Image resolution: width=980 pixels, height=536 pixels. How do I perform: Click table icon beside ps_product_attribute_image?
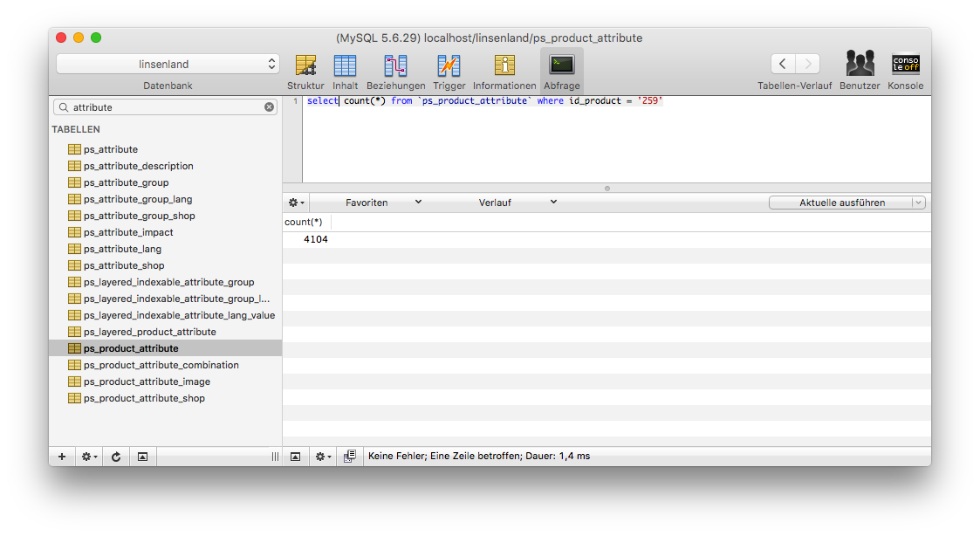tap(74, 381)
